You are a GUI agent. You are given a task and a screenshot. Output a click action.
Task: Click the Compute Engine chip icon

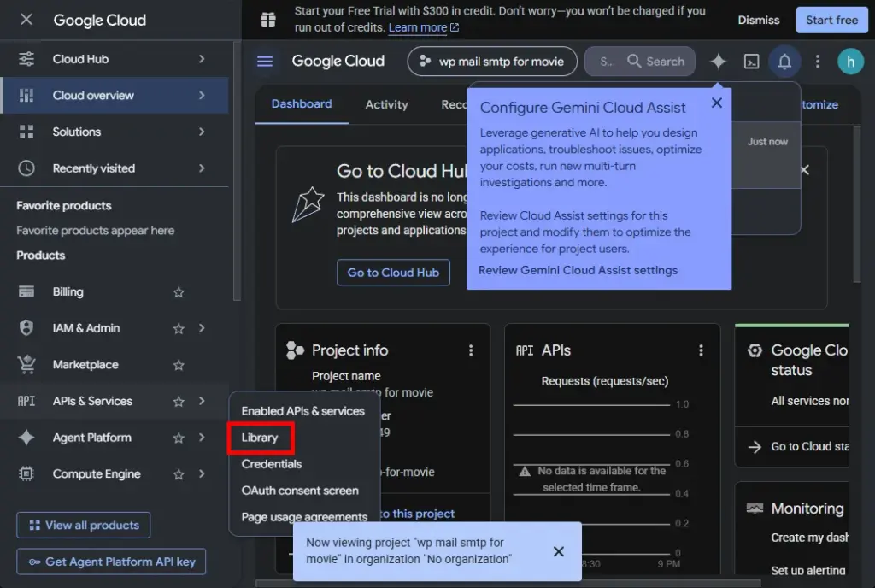click(26, 473)
